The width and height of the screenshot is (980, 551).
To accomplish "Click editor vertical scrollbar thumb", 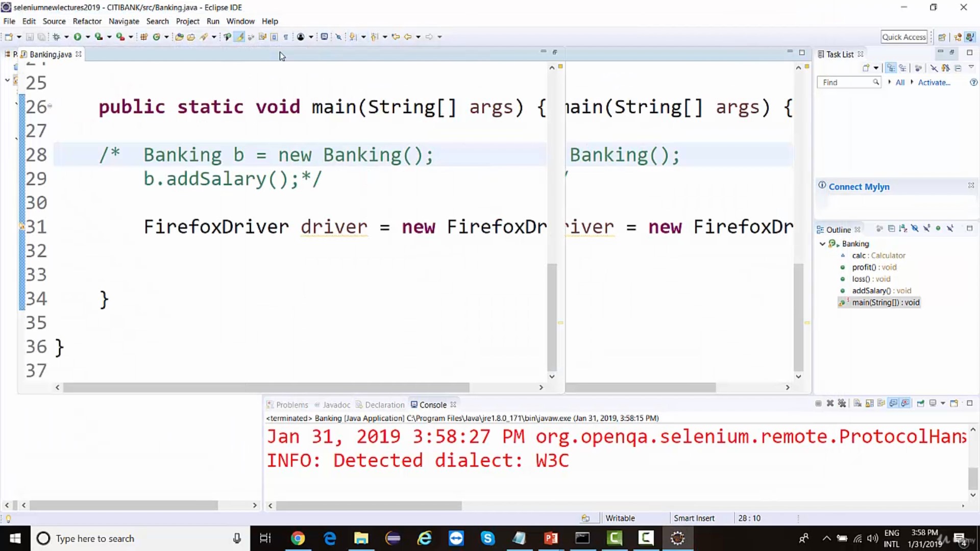I will click(x=552, y=316).
